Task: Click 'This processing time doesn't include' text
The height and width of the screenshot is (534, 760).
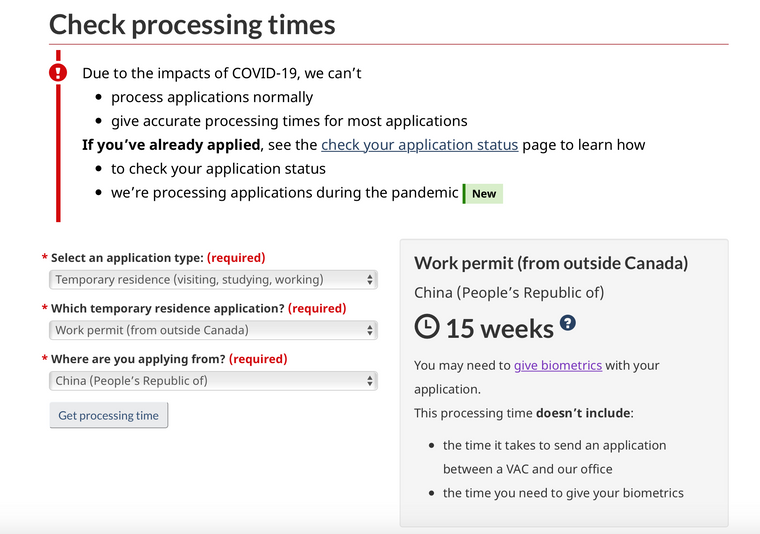Action: 523,413
